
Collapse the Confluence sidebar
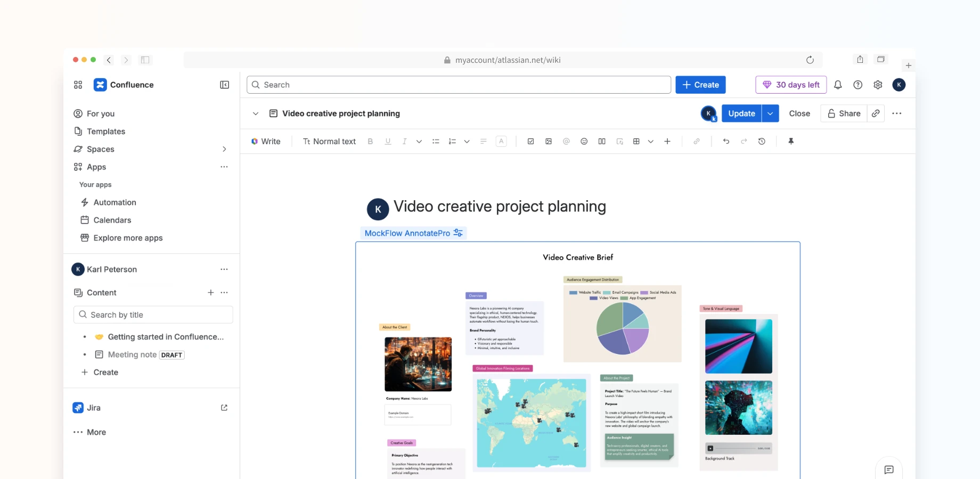[x=225, y=85]
